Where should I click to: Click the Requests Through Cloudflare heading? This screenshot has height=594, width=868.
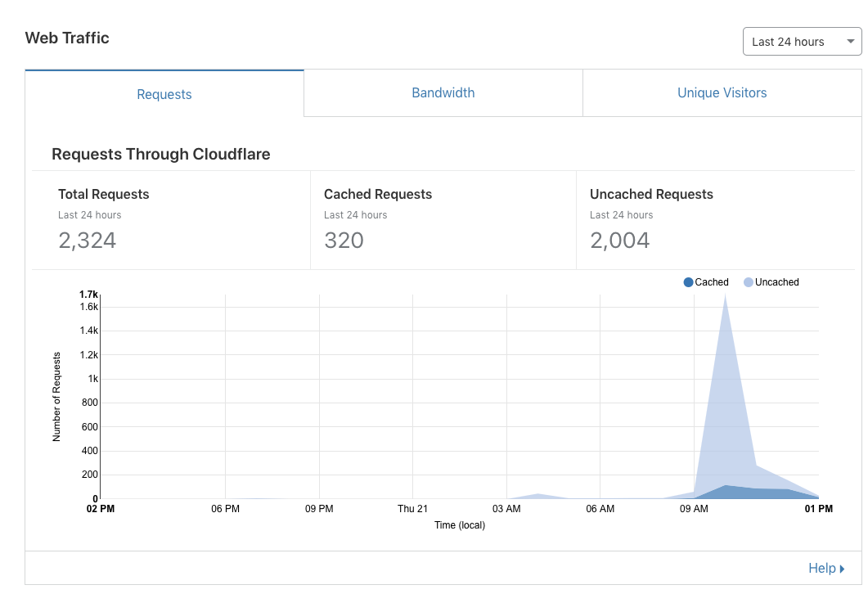[161, 154]
